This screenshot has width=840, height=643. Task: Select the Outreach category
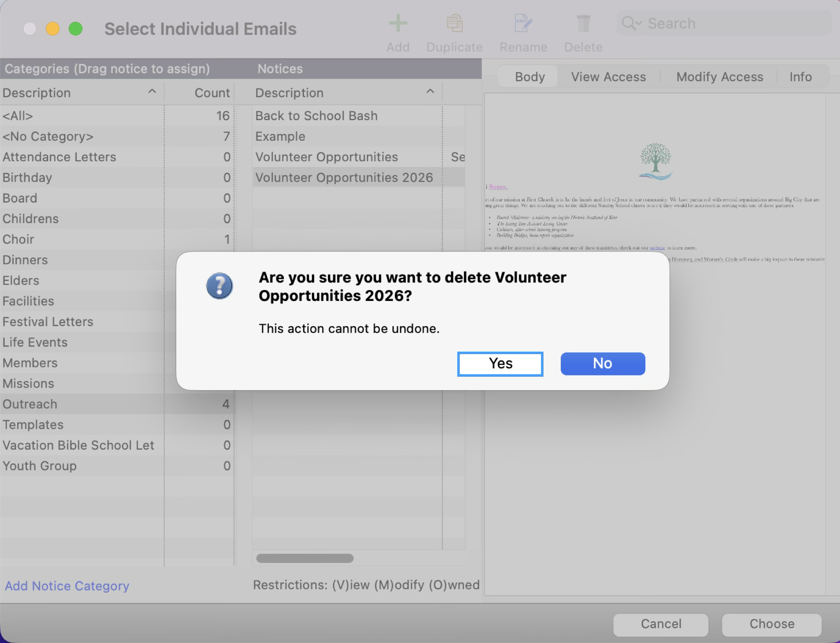click(116, 404)
